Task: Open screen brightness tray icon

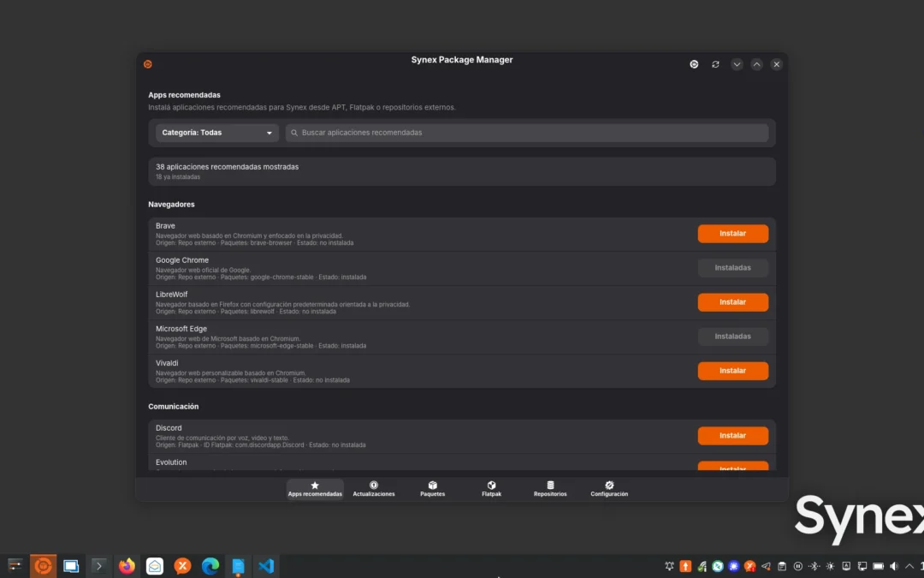Action: click(830, 566)
